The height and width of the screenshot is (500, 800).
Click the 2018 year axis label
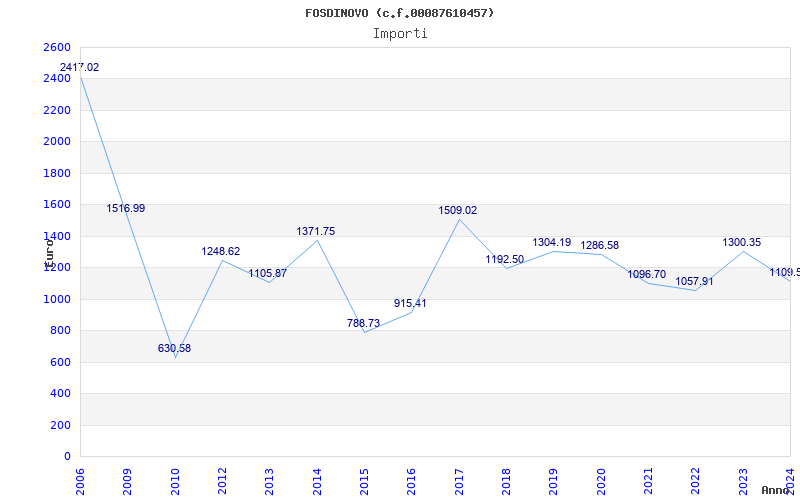pos(506,482)
